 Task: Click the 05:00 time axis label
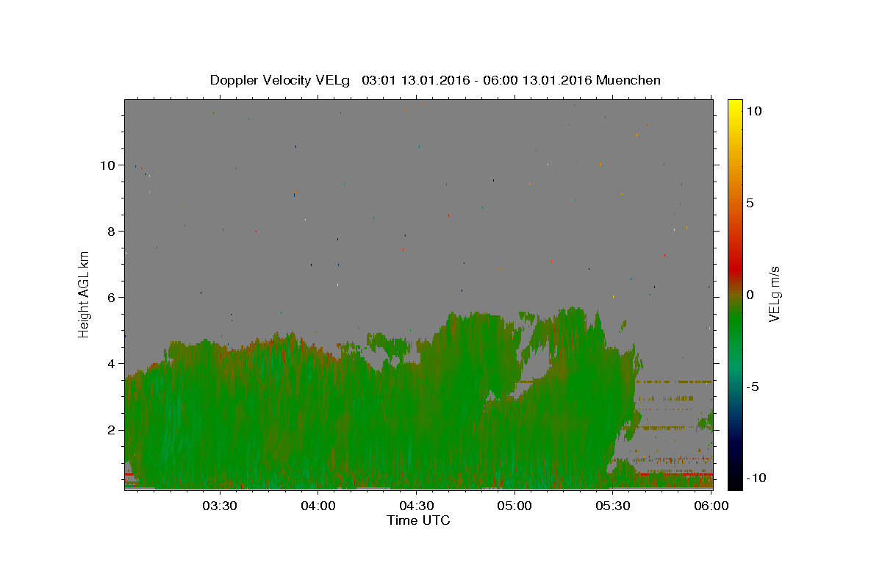click(514, 506)
